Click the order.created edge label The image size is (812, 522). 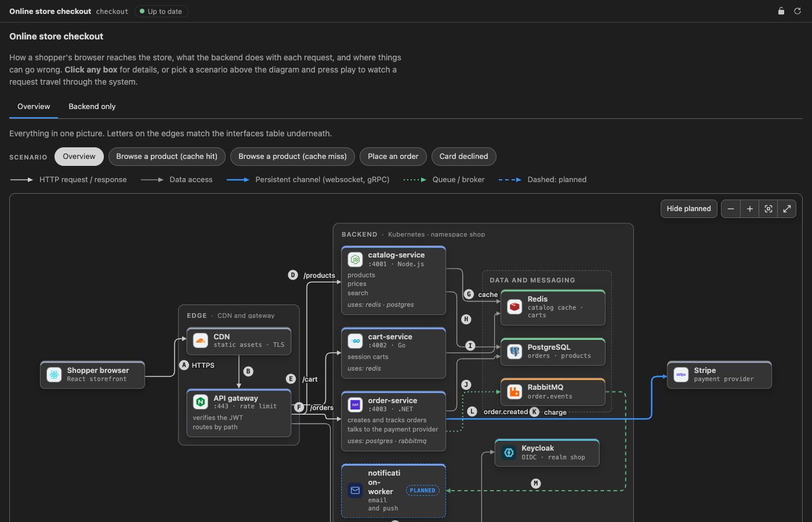click(x=506, y=412)
